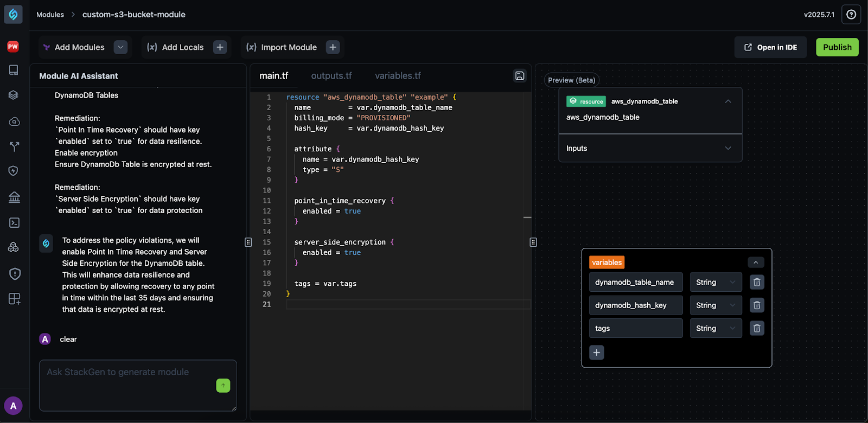Open type dropdown for dynamodb_hash_key

click(716, 305)
